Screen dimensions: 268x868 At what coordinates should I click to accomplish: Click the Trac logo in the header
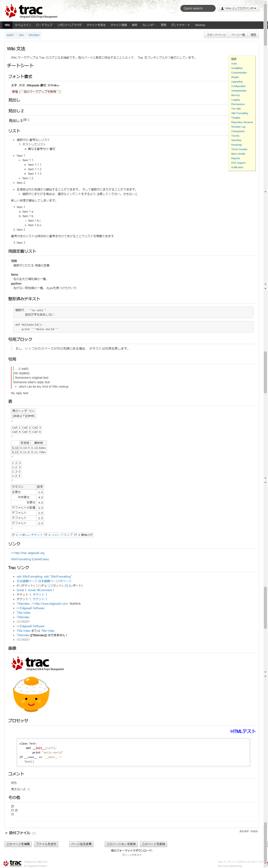coord(31,11)
